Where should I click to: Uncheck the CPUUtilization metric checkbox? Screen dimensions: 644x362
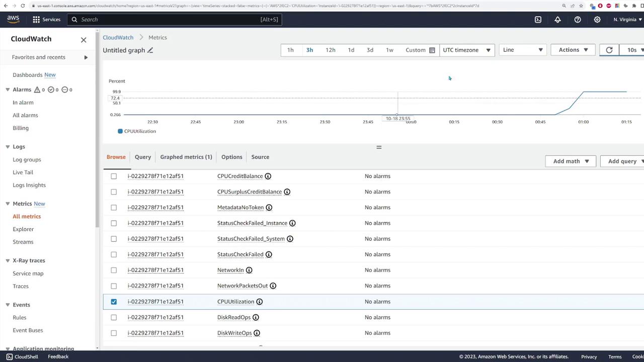(x=114, y=302)
